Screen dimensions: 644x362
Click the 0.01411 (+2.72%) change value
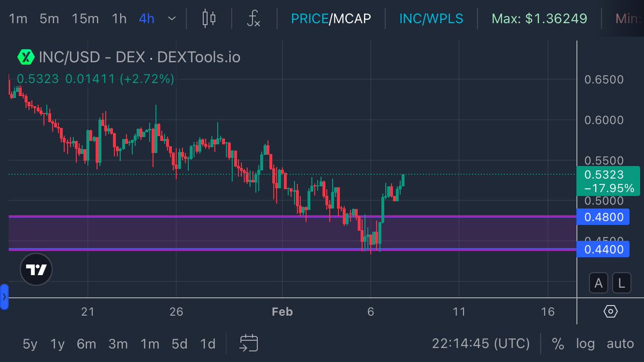[120, 79]
